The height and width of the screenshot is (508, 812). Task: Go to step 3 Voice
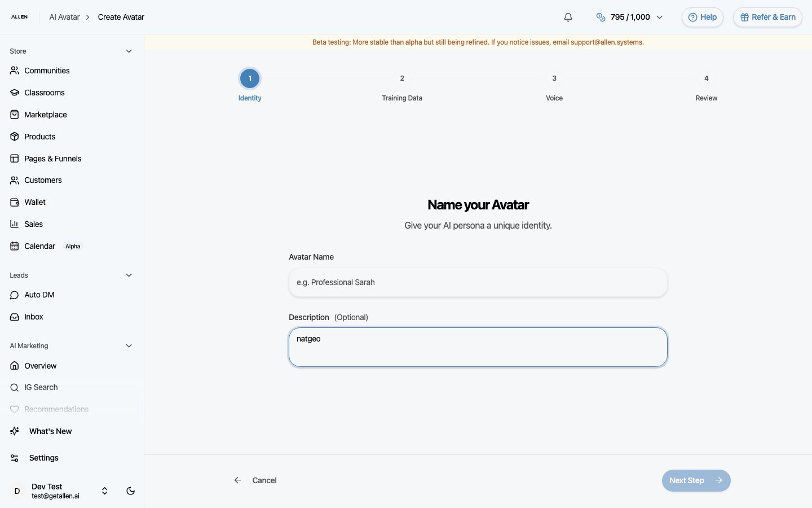(554, 78)
